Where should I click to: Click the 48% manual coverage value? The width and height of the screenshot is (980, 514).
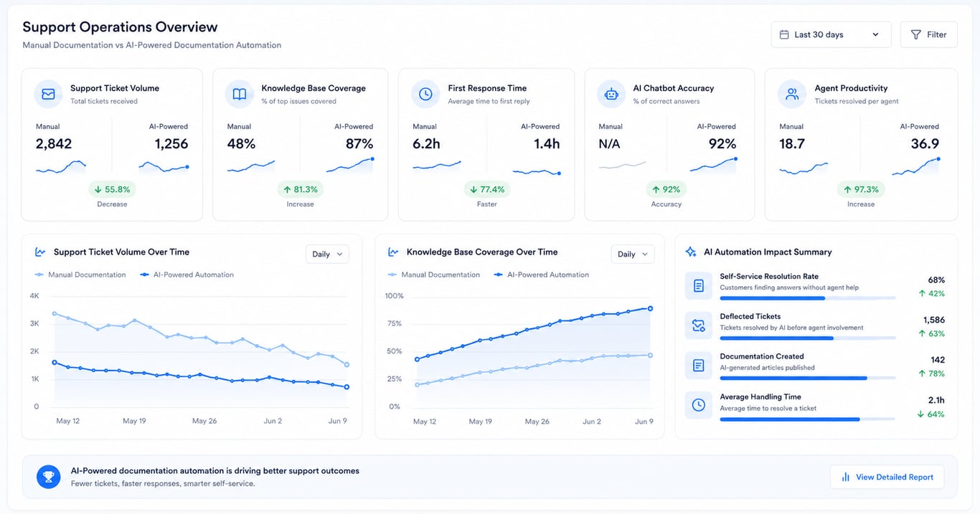(x=241, y=144)
